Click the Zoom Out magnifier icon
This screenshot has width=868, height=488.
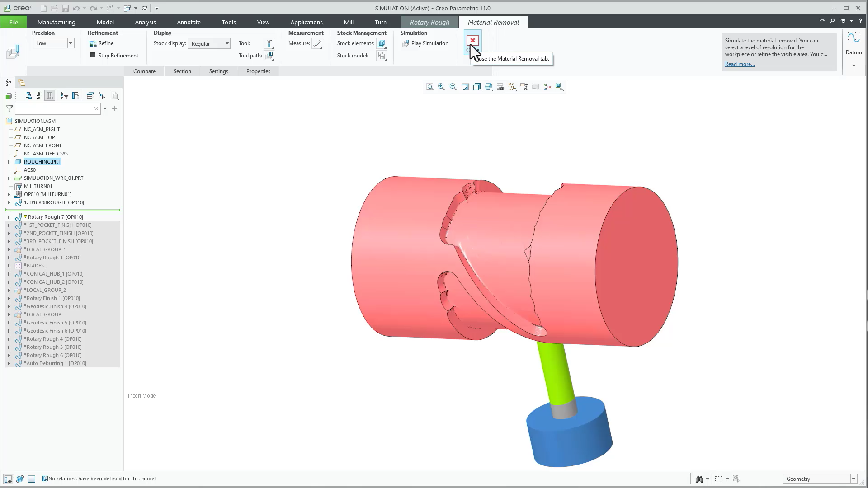click(x=453, y=87)
